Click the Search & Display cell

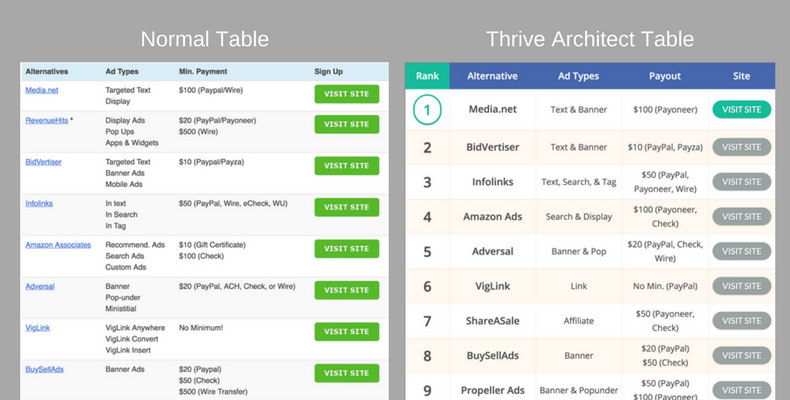pos(579,217)
